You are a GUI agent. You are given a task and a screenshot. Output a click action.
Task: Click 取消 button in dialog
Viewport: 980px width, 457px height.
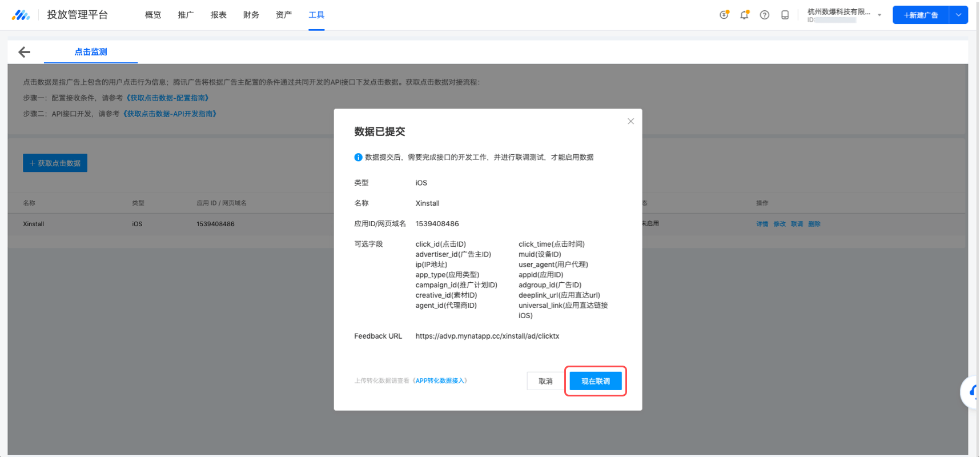545,381
